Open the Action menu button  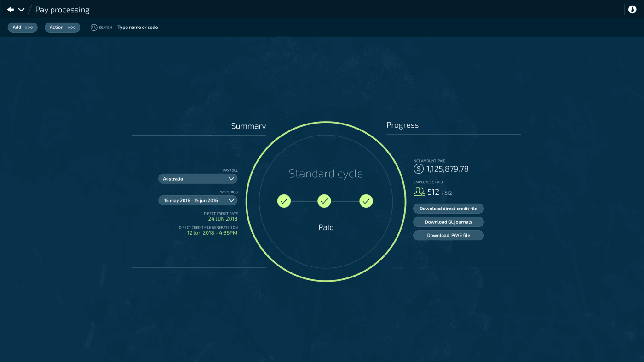click(x=62, y=28)
